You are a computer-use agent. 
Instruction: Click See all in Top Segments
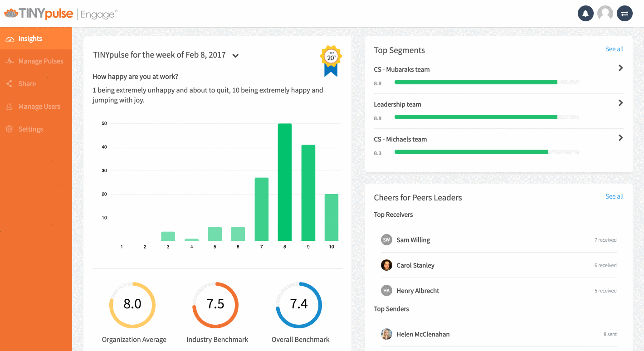tap(615, 49)
